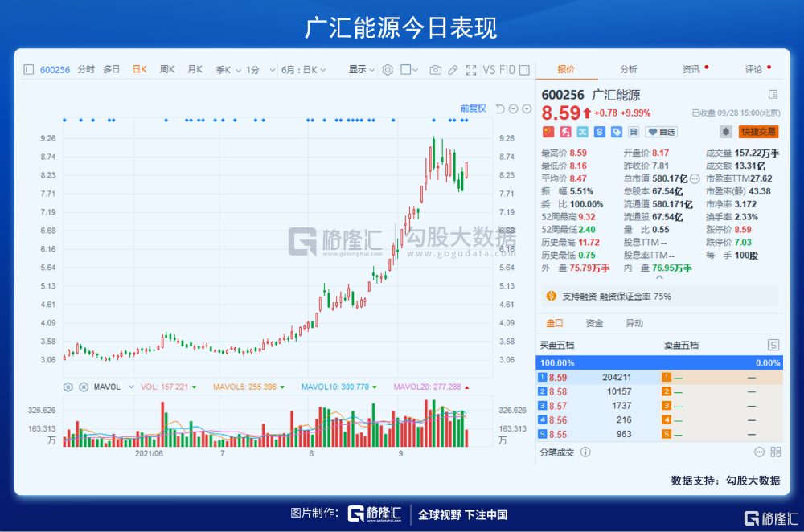Viewport: 804px width, 532px height.
Task: Add stock to 自选 watchlist
Action: click(662, 133)
